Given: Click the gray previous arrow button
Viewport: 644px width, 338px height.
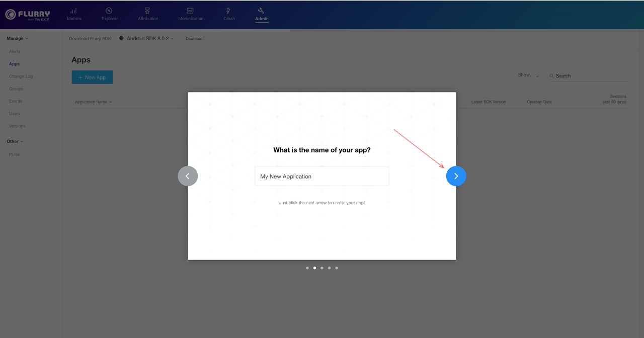Looking at the screenshot, I should click(188, 176).
